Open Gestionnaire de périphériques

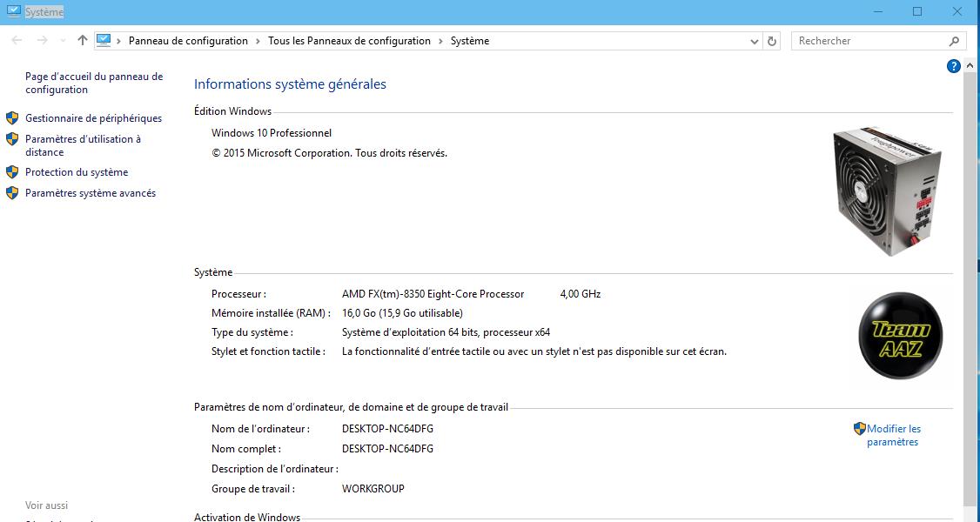[x=93, y=118]
